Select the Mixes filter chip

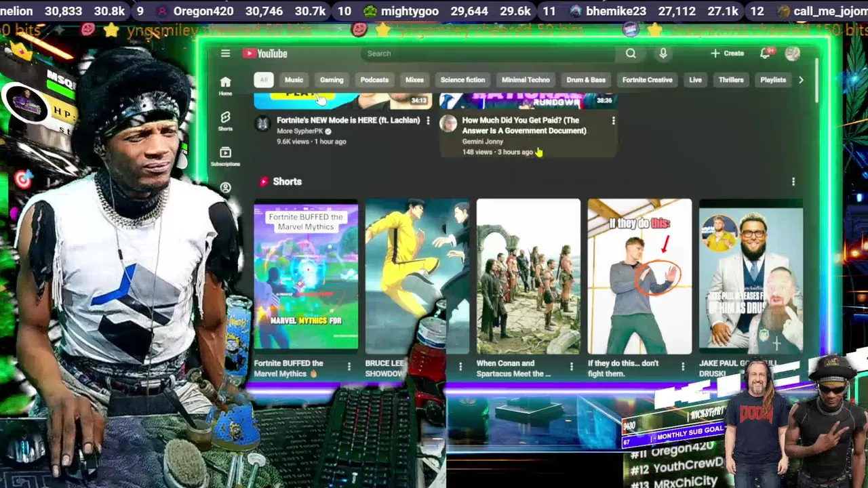(x=414, y=80)
